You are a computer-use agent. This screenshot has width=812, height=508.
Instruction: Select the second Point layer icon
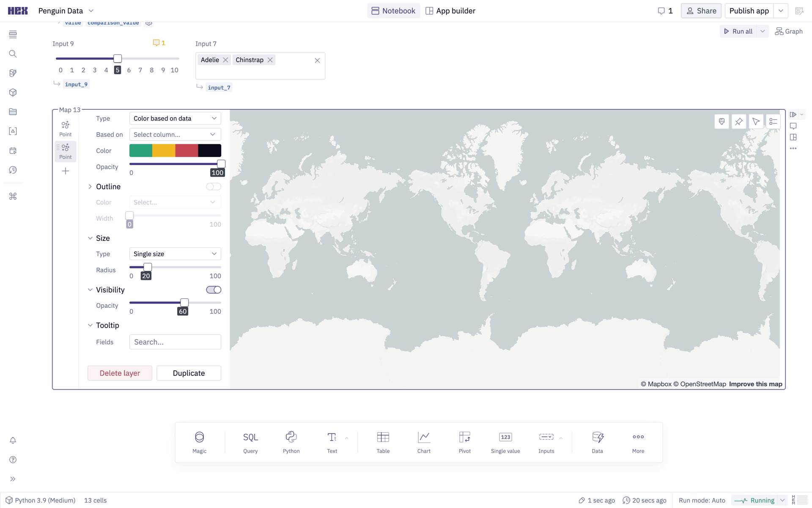(x=65, y=151)
